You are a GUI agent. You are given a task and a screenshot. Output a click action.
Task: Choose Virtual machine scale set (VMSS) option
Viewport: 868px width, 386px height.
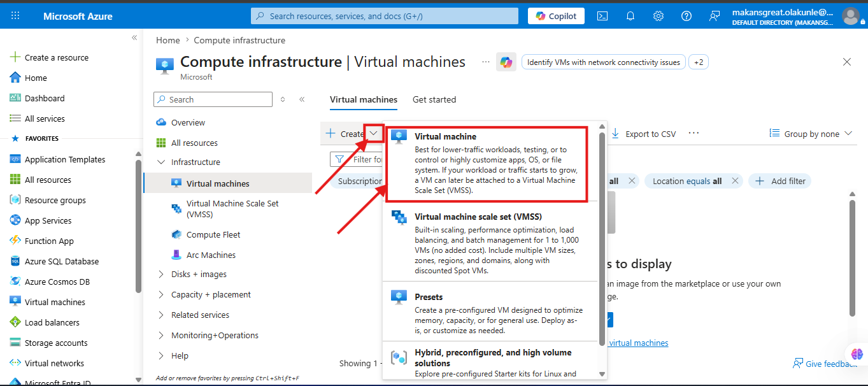tap(490, 243)
